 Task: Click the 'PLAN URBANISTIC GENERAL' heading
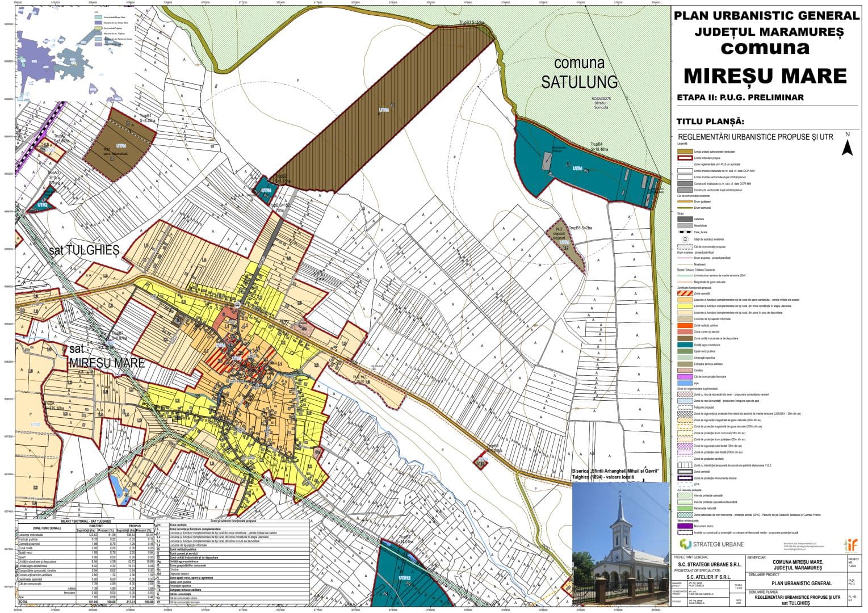767,15
